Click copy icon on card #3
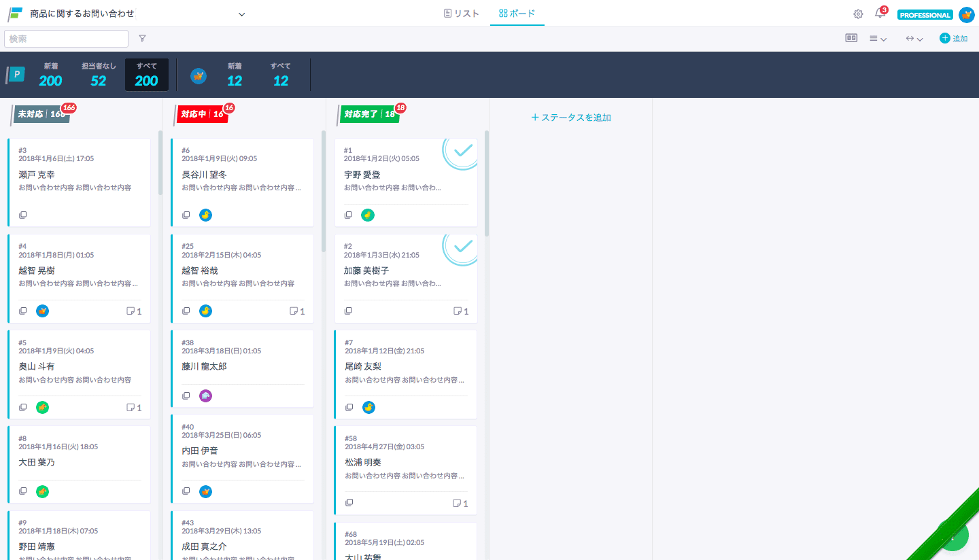 (23, 215)
